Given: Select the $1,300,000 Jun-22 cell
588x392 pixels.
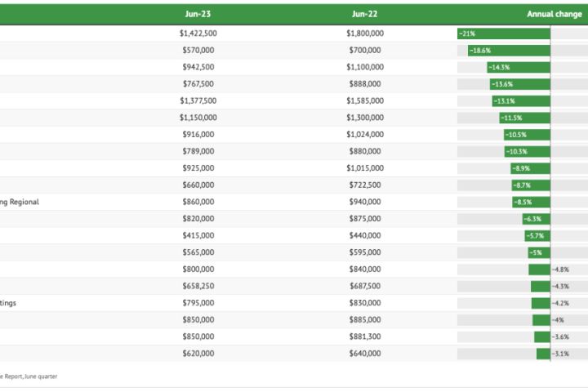Looking at the screenshot, I should point(364,118).
